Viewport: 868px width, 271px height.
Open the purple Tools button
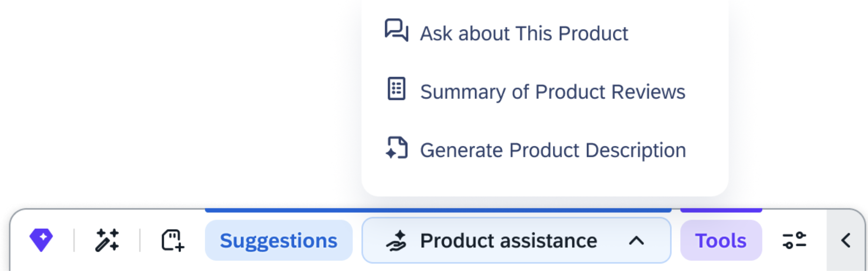pos(721,240)
